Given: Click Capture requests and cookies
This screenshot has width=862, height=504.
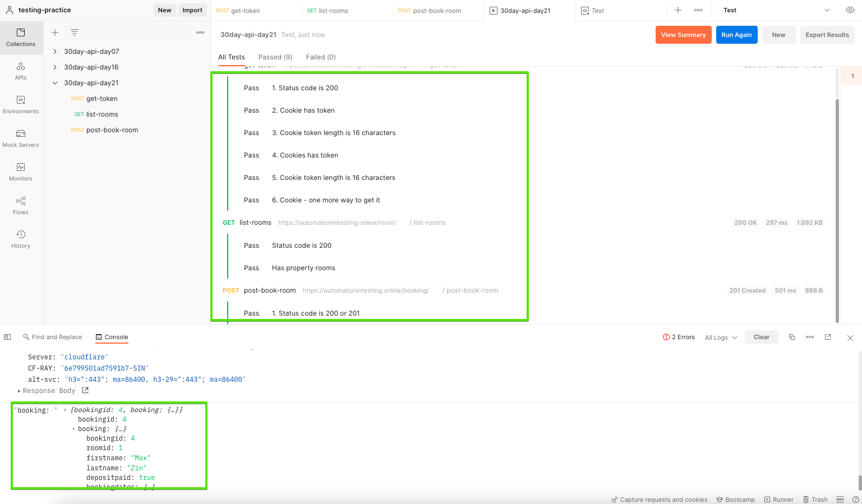Looking at the screenshot, I should (x=660, y=500).
